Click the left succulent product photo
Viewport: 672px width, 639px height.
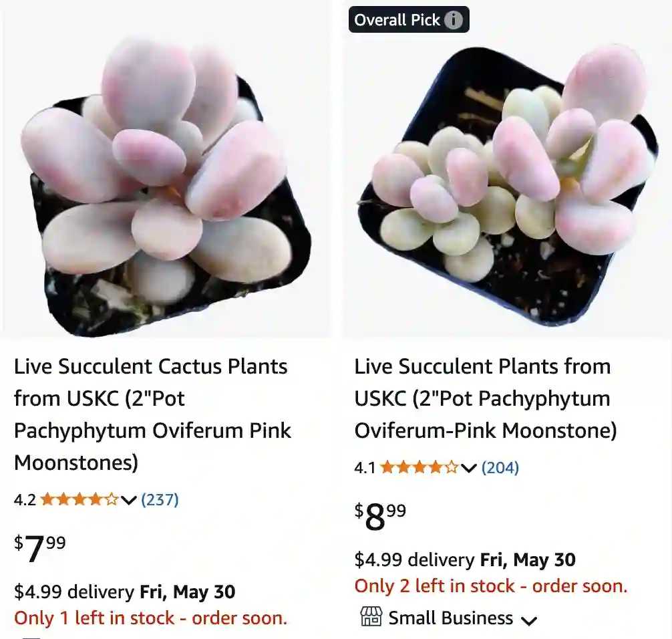coord(166,169)
